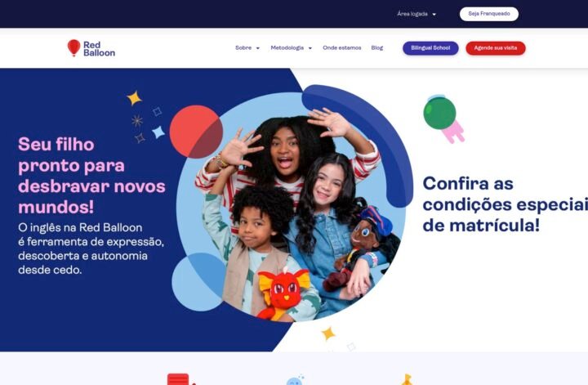
Task: Expand the Sobre menu
Action: (247, 48)
